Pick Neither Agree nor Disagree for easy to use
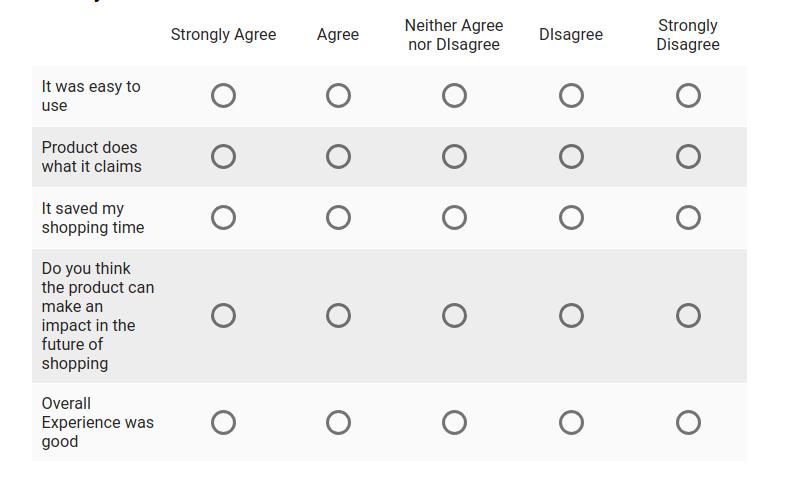 (x=454, y=95)
